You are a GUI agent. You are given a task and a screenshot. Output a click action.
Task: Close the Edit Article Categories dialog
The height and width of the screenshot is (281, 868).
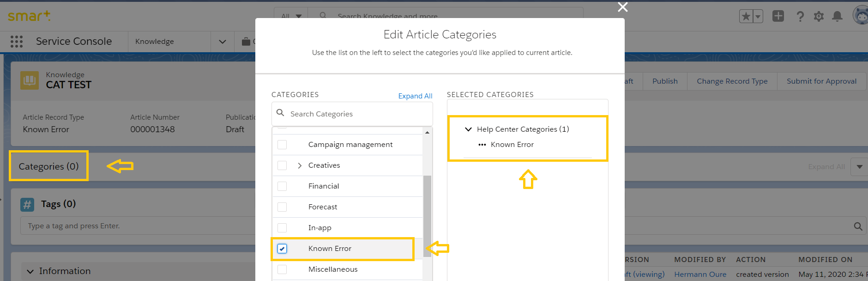tap(623, 7)
